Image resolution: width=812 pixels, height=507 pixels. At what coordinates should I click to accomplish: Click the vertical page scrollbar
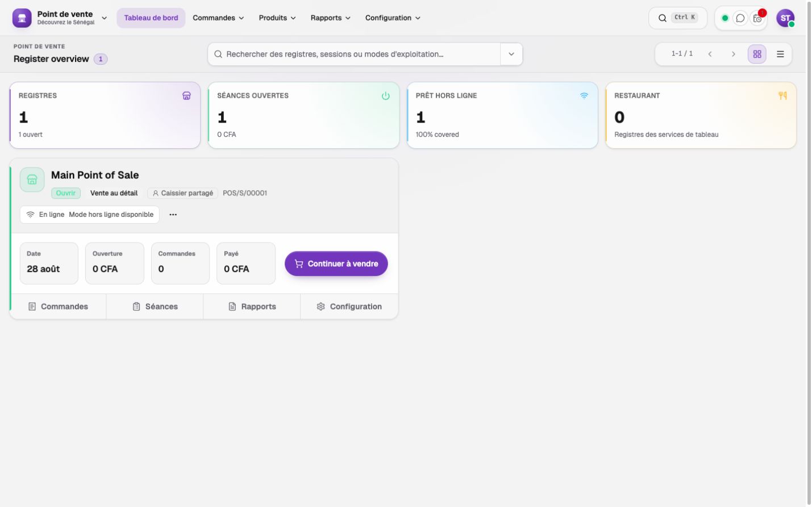(x=809, y=253)
